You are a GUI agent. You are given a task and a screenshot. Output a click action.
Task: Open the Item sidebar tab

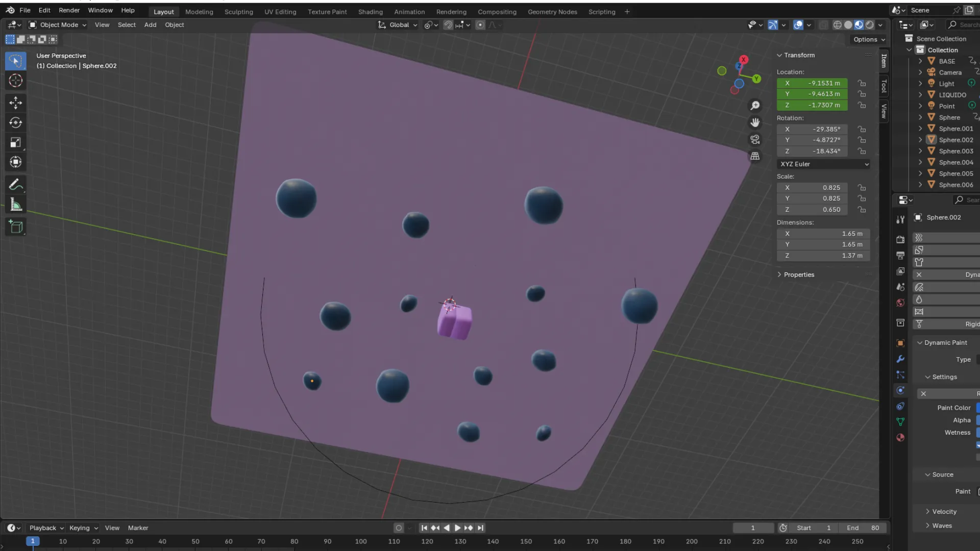tap(884, 61)
